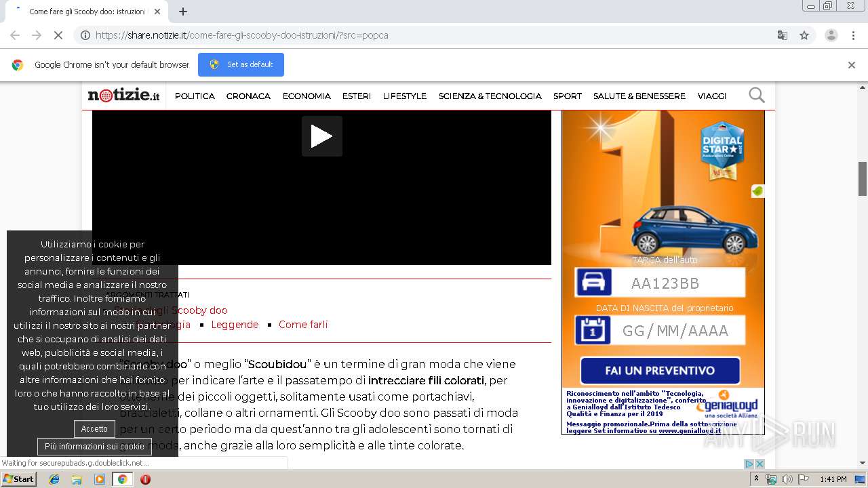868x488 pixels.
Task: Dismiss the default browser infobar
Action: pyautogui.click(x=852, y=65)
